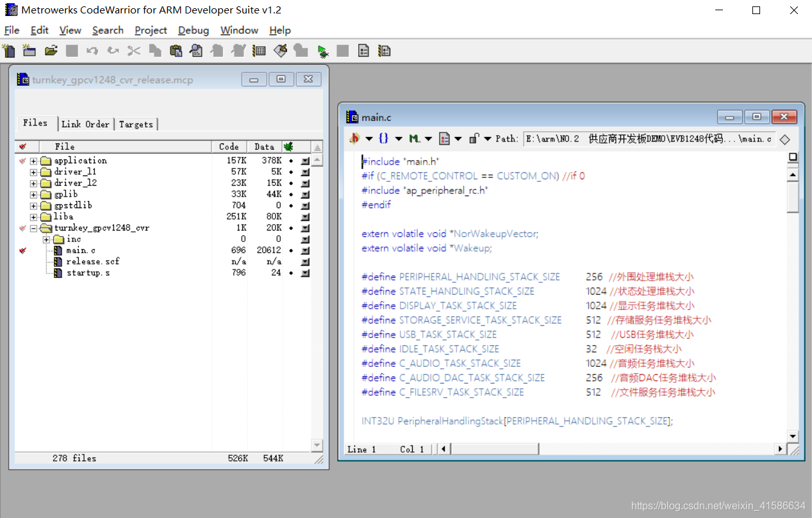This screenshot has height=518, width=812.
Task: Click the Save disk toolbar icon
Action: [x=72, y=51]
